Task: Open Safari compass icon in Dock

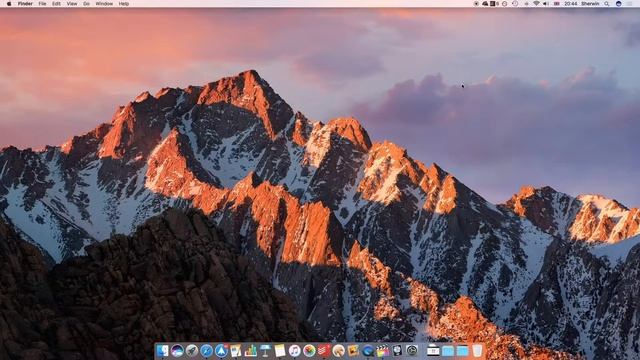Action: tap(207, 351)
